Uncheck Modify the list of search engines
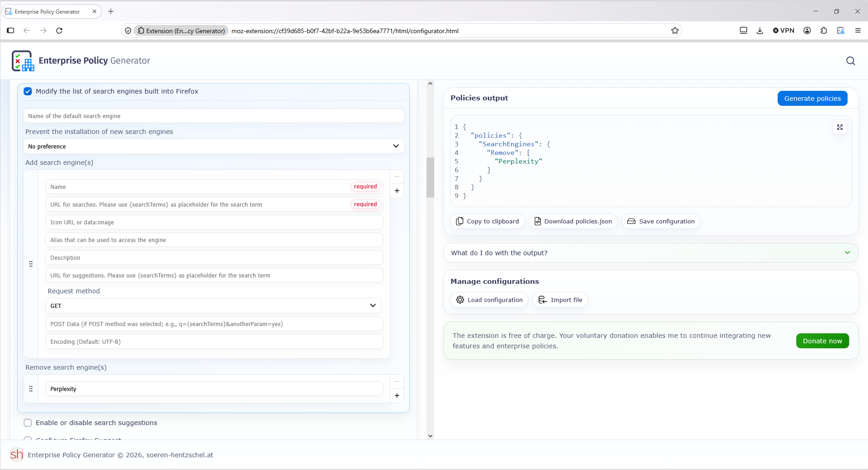 point(28,91)
